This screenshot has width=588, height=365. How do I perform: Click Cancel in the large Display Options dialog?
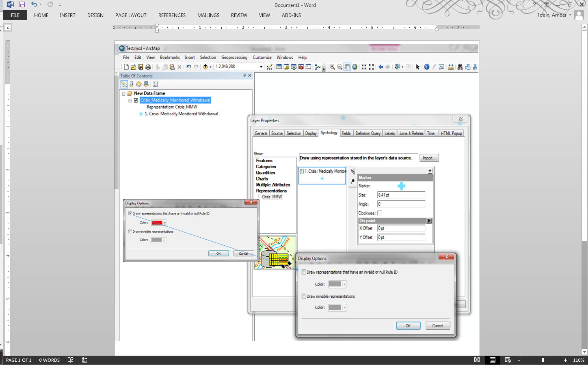[438, 326]
